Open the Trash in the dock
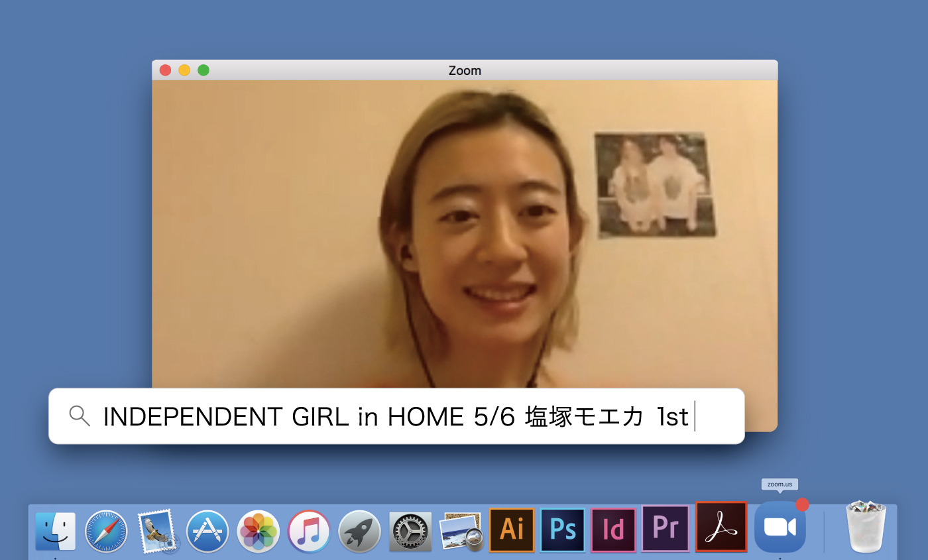 (x=866, y=527)
